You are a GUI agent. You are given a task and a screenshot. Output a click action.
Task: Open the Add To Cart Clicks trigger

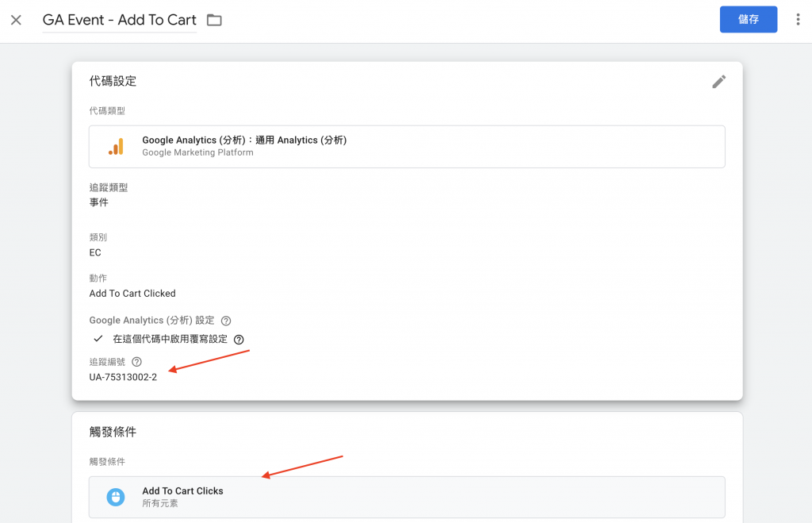coord(407,497)
